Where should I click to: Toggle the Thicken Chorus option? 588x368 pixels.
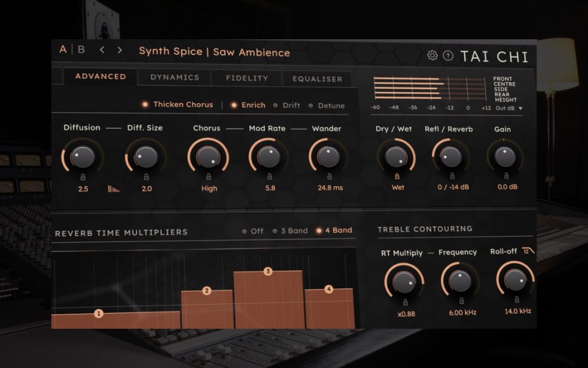click(177, 104)
